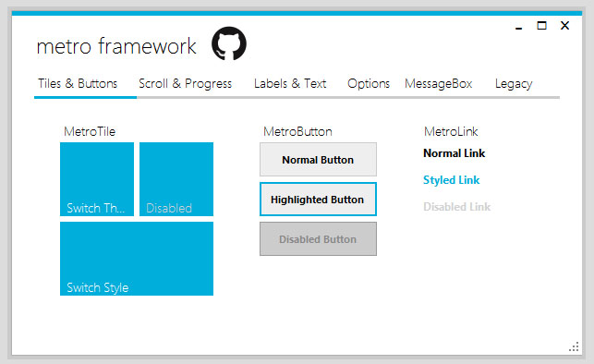594x364 pixels.
Task: Go to the Labels & Text tab
Action: click(x=290, y=83)
